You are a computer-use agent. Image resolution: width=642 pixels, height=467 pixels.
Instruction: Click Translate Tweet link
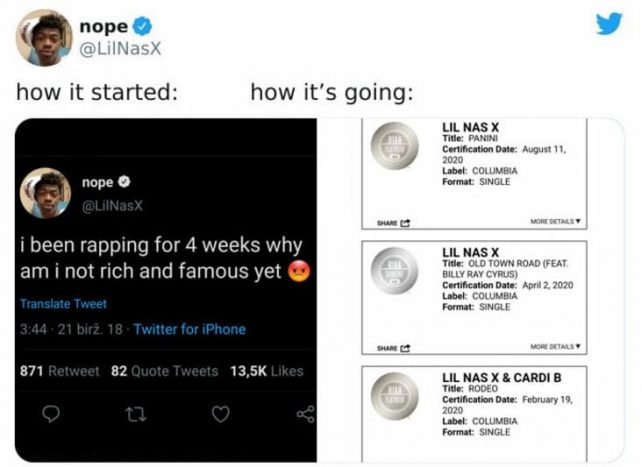[63, 303]
